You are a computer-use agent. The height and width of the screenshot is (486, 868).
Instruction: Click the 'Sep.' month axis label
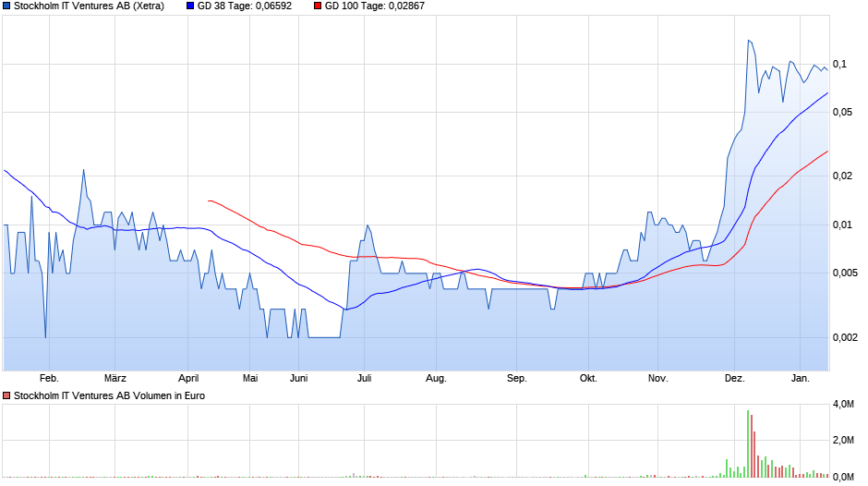517,379
